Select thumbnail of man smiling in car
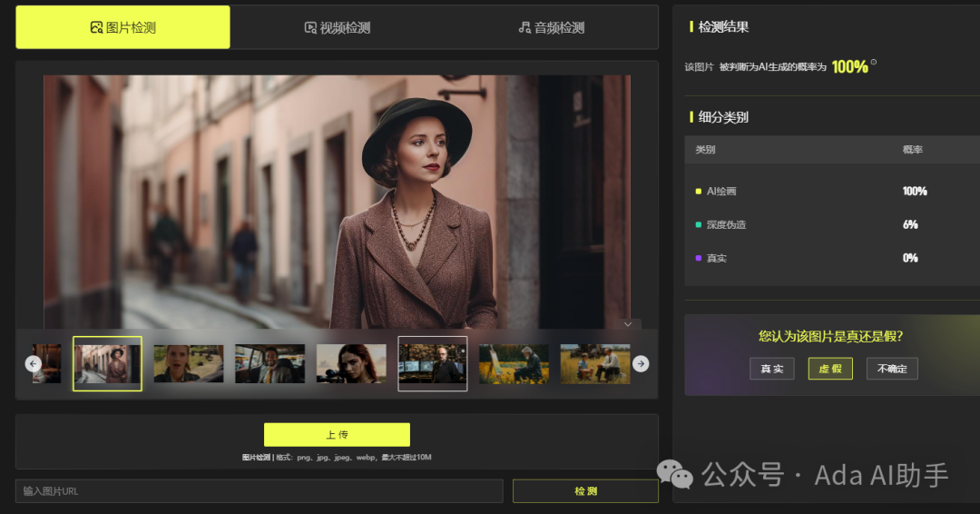980x514 pixels. [269, 363]
